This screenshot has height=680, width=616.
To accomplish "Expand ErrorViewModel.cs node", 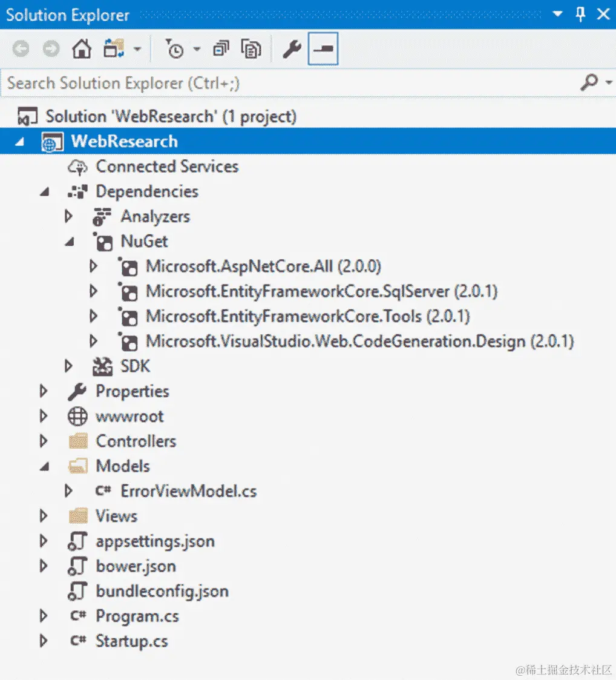I will [68, 491].
